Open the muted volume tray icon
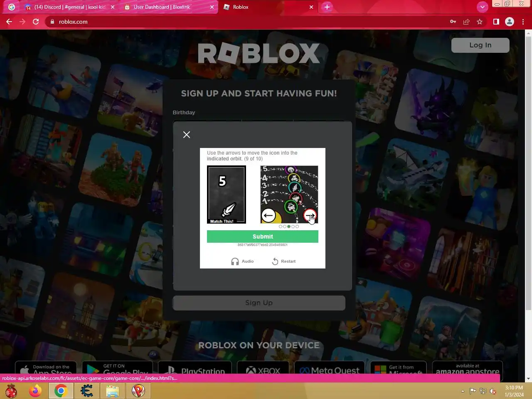The width and height of the screenshot is (532, 399). click(x=493, y=391)
